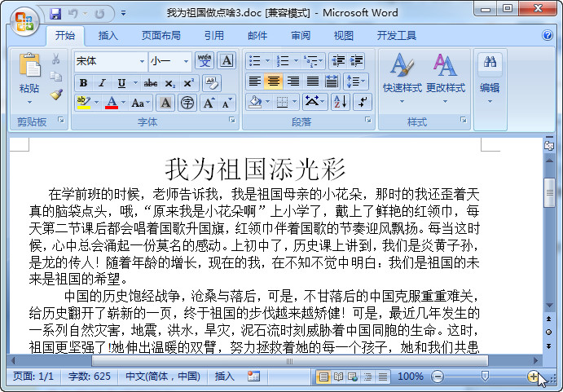Image resolution: width=563 pixels, height=392 pixels.
Task: Click page indicator 页面: 1/1
Action: (x=33, y=377)
